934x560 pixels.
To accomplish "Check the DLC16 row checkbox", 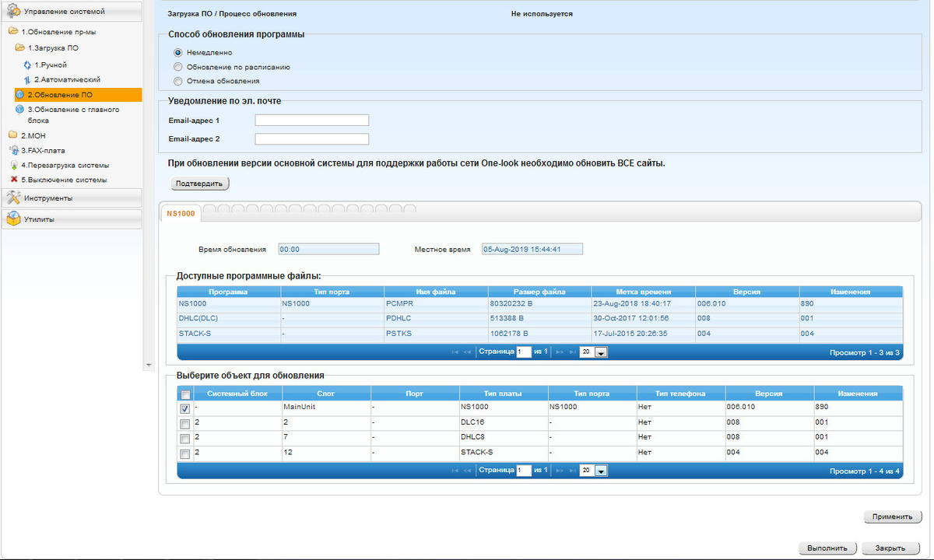I will [184, 424].
